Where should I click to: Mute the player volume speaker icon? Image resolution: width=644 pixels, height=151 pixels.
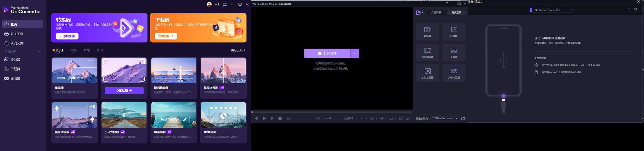click(x=318, y=118)
